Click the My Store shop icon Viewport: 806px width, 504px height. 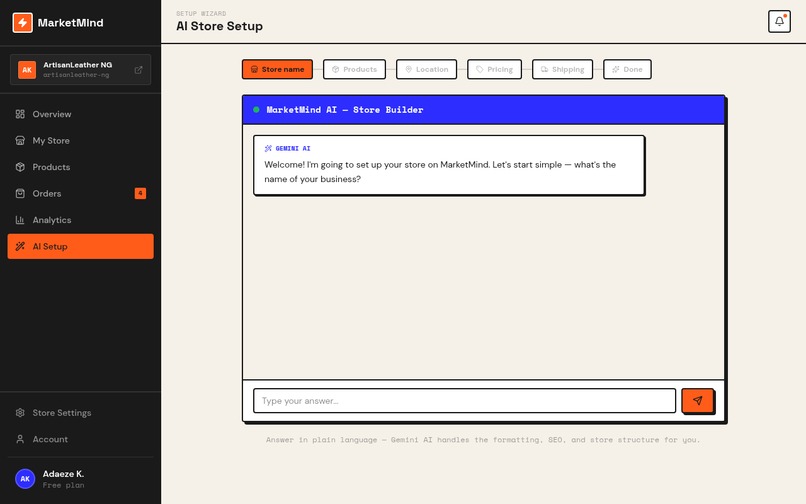pos(20,140)
